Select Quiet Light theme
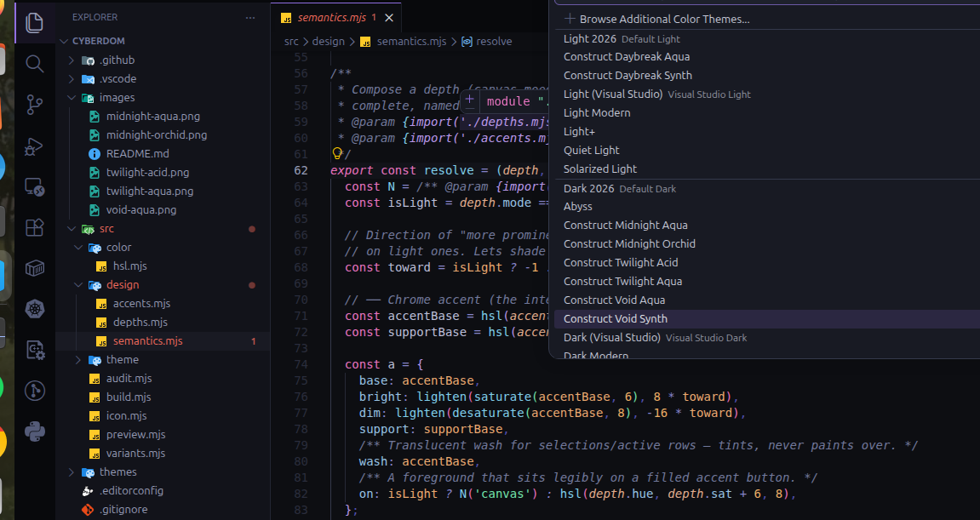Viewport: 980px width, 520px height. coord(767,151)
